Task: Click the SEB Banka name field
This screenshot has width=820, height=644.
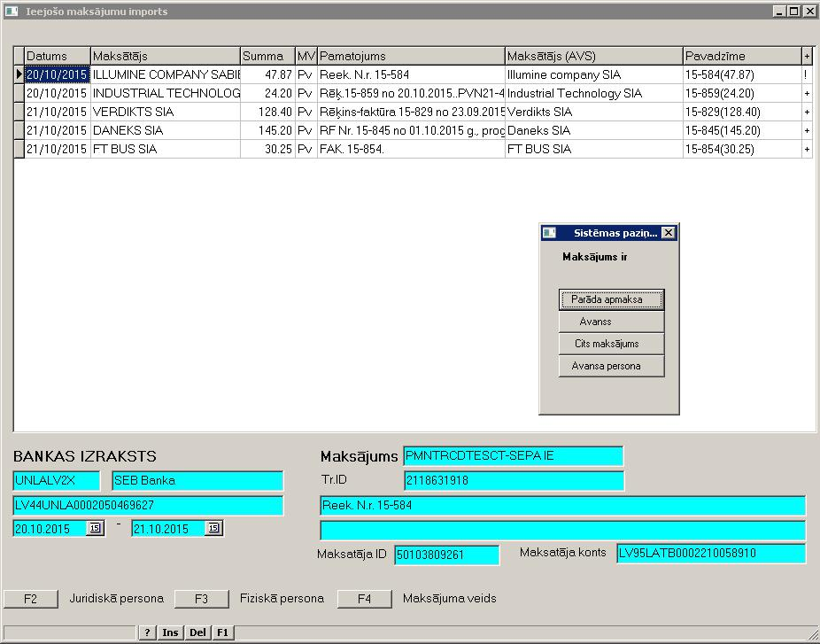Action: [197, 481]
